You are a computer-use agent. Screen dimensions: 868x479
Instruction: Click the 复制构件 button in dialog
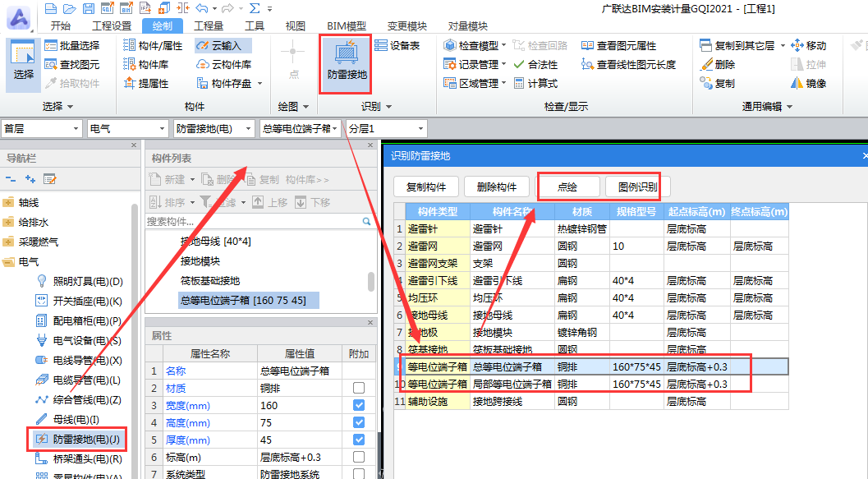pos(426,187)
